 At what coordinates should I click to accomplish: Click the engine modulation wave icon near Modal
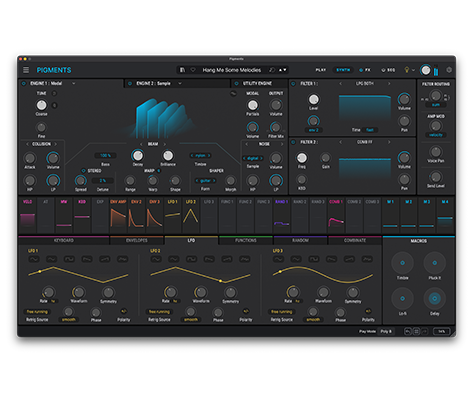233,94
